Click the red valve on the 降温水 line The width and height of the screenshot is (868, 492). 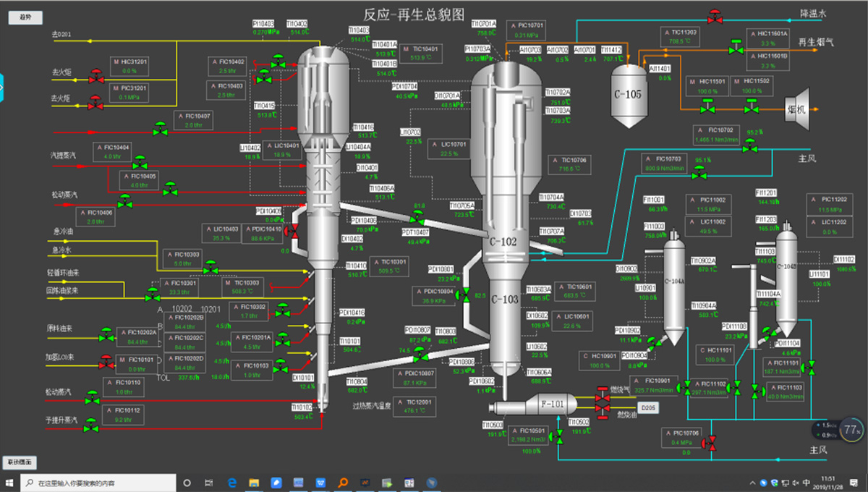715,15
